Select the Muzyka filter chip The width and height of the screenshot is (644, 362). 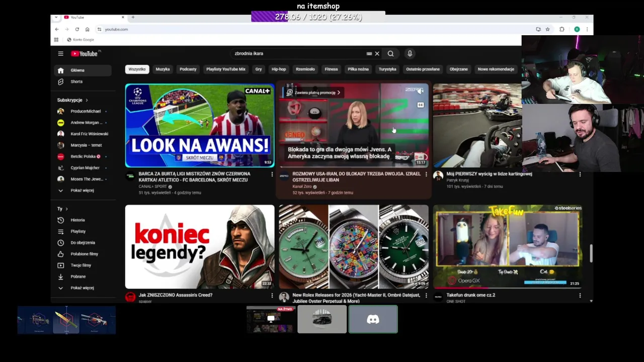[163, 69]
